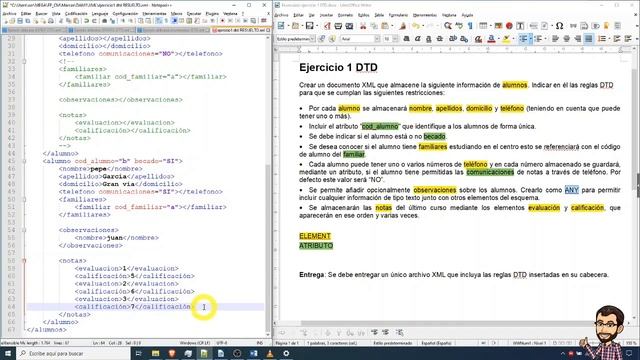Image resolution: width=640 pixels, height=360 pixels.
Task: Open font size dropdown in Writer
Action: 395,38
